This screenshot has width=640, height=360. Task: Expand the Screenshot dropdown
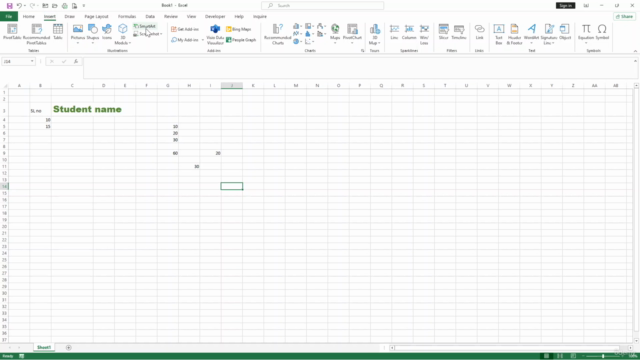161,34
